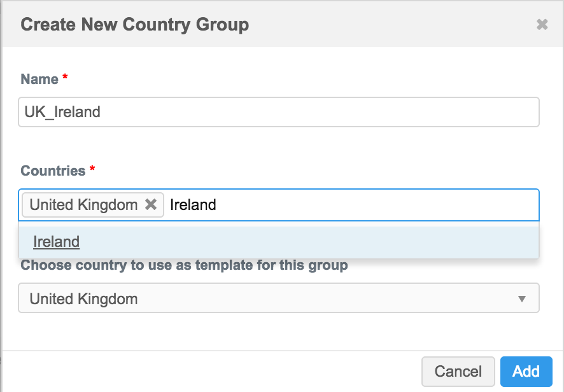Select the United Kingdom tag chip
564x392 pixels.
coord(83,205)
